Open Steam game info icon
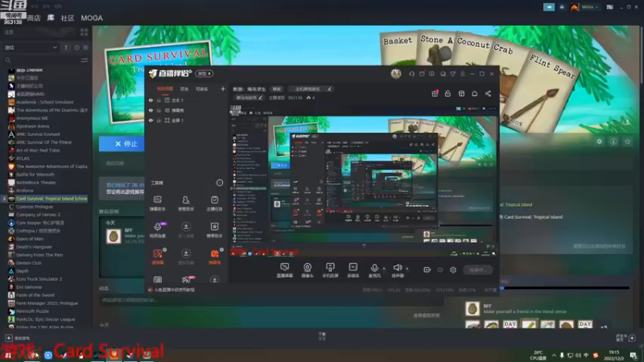 (x=613, y=142)
